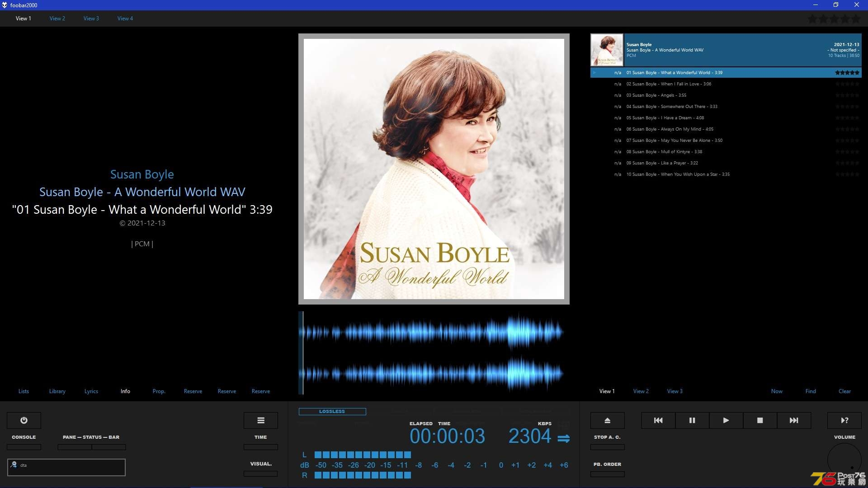Click the Clear button
868x488 pixels.
[844, 391]
